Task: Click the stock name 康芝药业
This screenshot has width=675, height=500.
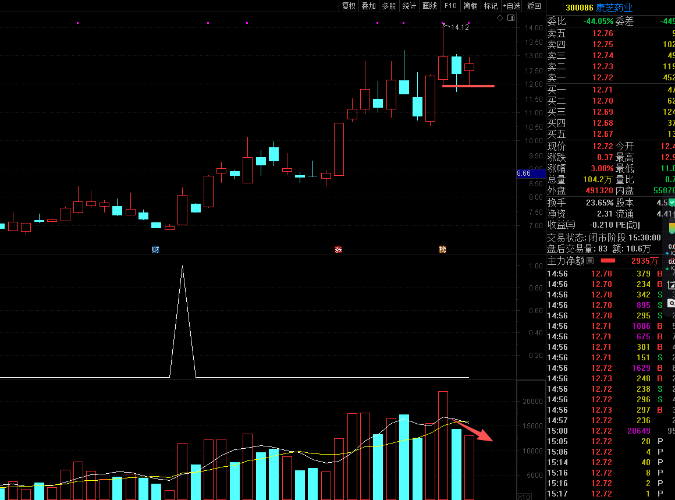Action: click(614, 8)
